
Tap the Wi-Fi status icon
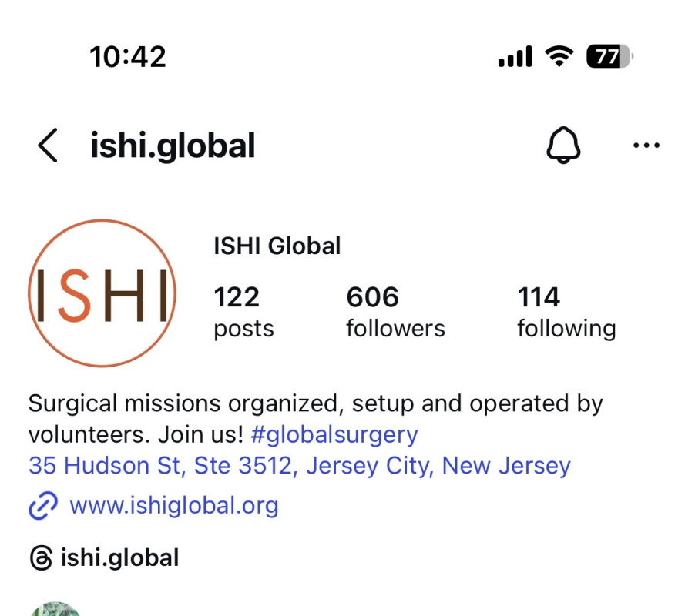559,57
